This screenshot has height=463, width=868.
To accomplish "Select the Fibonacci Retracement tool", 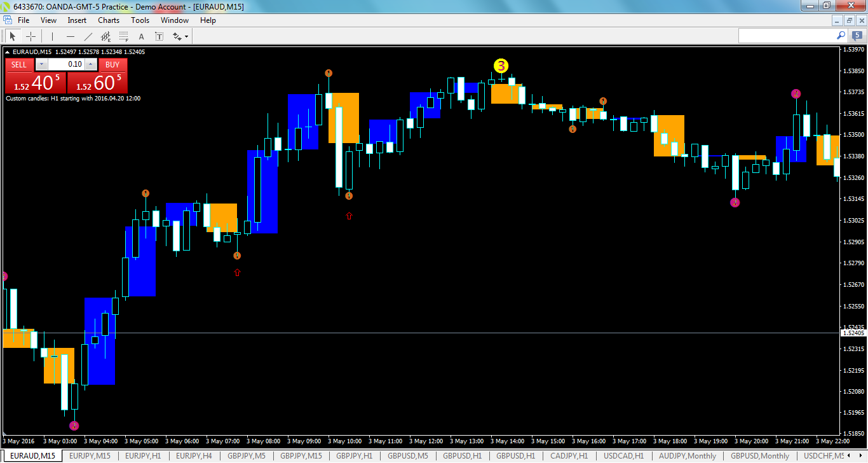I will [x=123, y=36].
